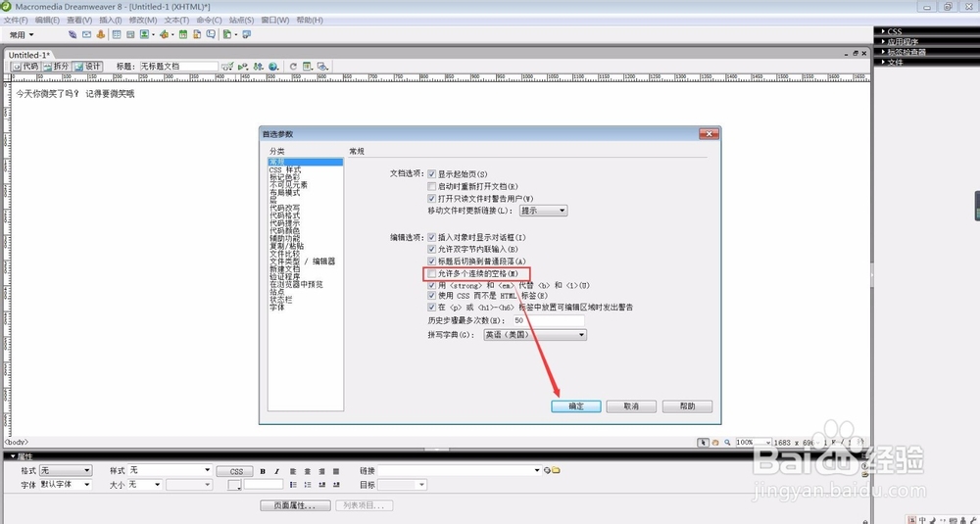Click the Email Link insert icon
The width and height of the screenshot is (980, 524).
coord(87,34)
